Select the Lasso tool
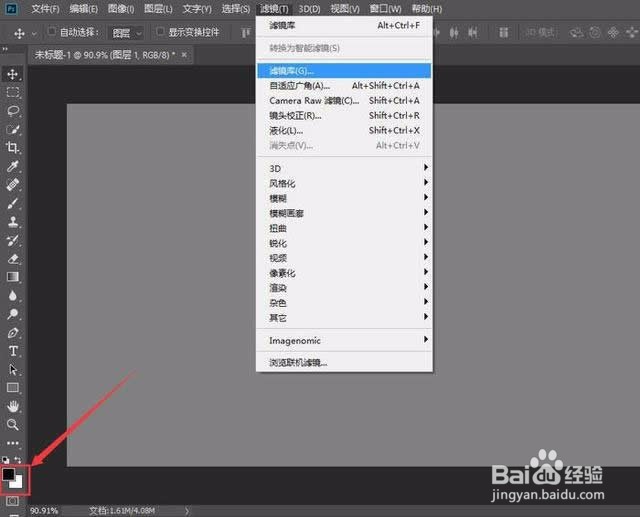Viewport: 640px width, 517px height. [x=13, y=111]
